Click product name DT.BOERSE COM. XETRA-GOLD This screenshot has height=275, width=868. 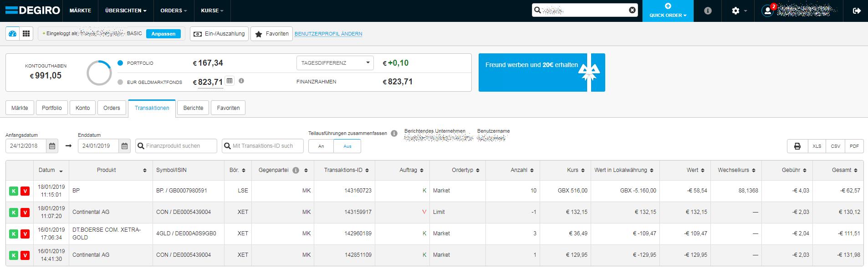(x=107, y=233)
